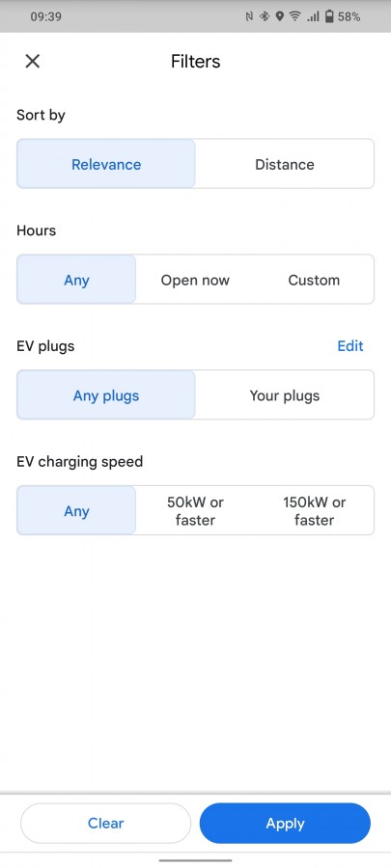
Task: Set charging speed to Any
Action: (x=76, y=510)
